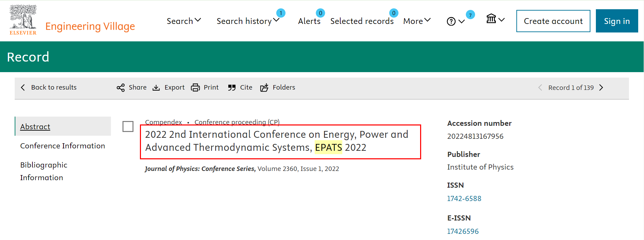
Task: Open the Bibliographic Information section
Action: pos(44,171)
